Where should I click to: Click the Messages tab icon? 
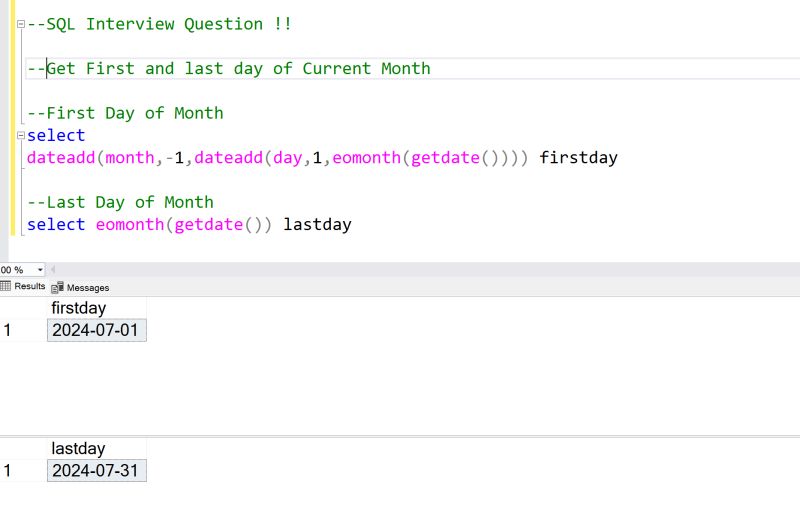[58, 288]
